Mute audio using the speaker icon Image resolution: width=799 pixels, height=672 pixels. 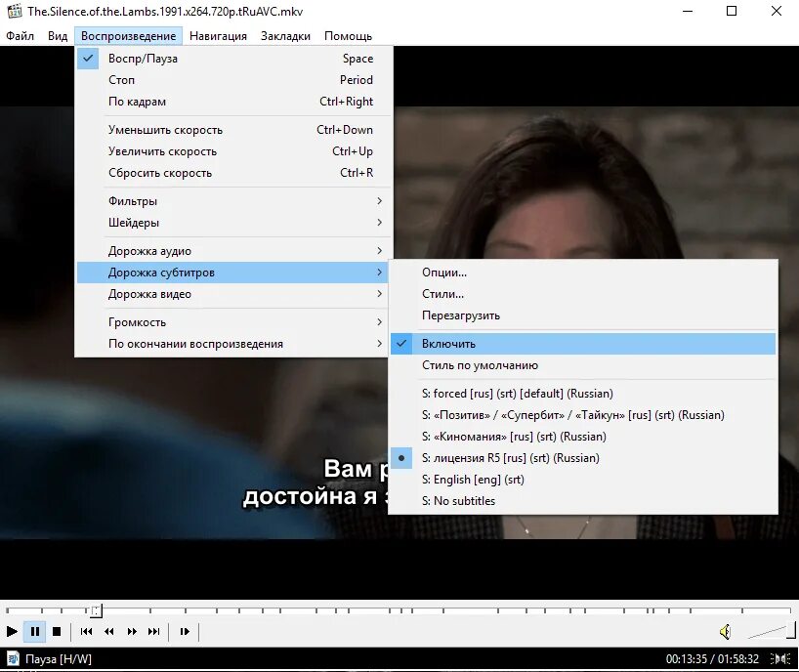point(725,632)
